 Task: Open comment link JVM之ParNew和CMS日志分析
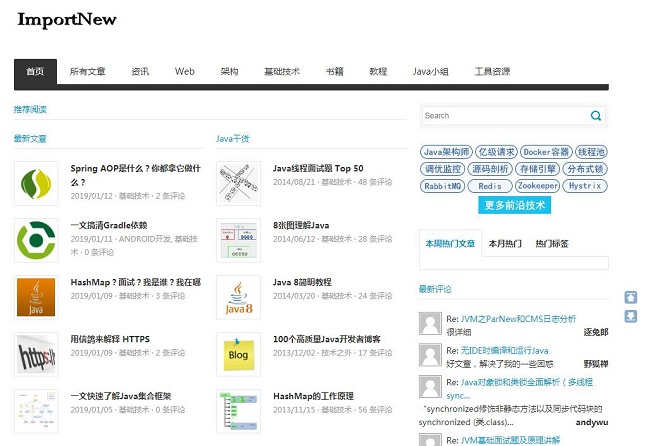click(x=519, y=319)
